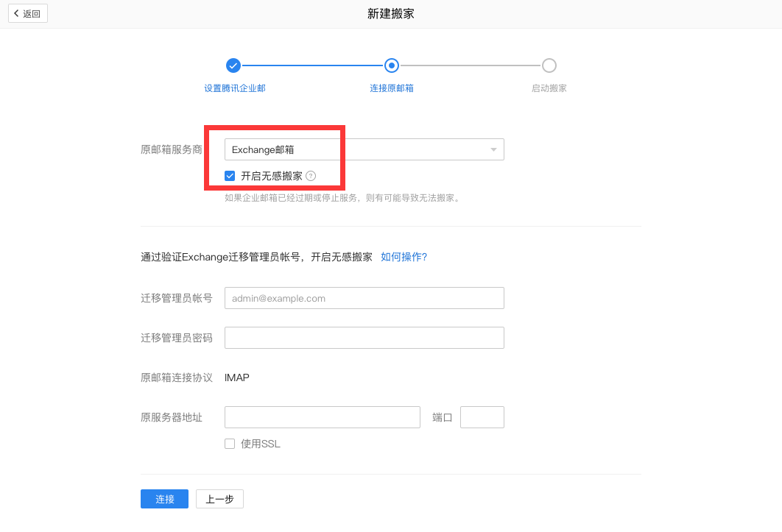Image resolution: width=782 pixels, height=532 pixels.
Task: Focus the 端口 port input field
Action: click(x=482, y=417)
